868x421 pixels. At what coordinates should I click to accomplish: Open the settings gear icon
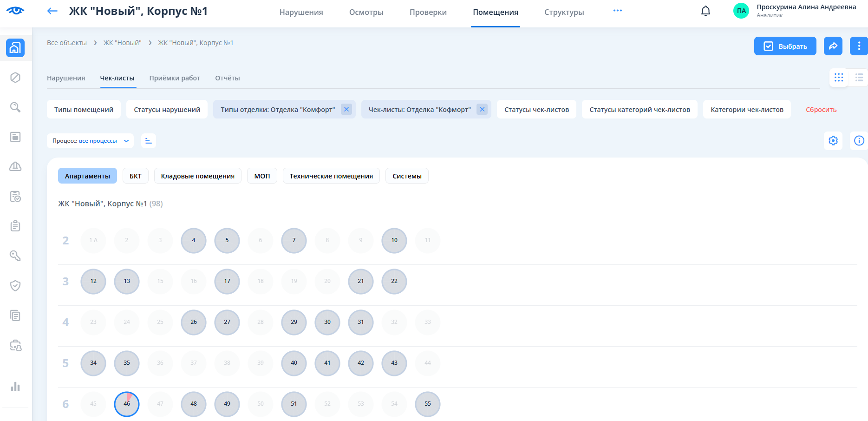pyautogui.click(x=833, y=140)
